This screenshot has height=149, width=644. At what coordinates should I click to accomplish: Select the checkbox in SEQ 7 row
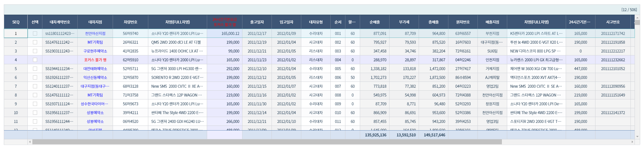pos(35,86)
